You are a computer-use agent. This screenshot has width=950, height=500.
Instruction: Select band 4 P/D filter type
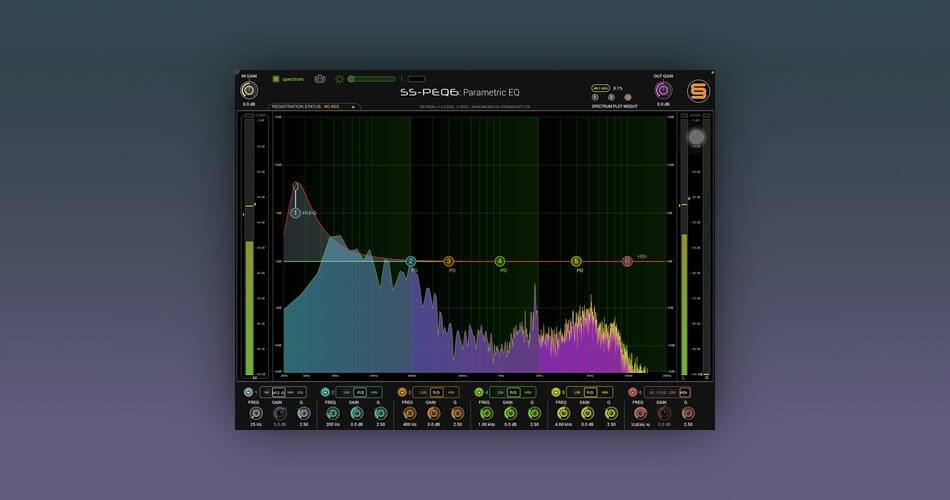coord(514,393)
